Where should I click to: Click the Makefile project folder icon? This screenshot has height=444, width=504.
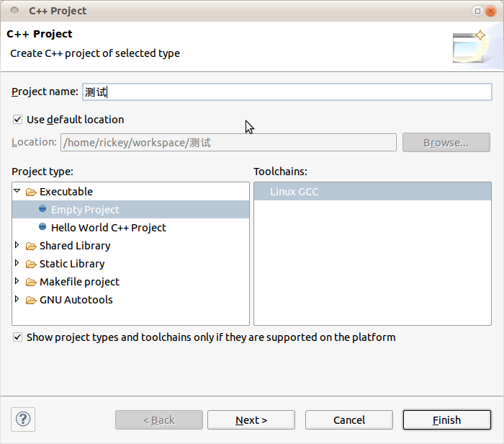click(x=31, y=282)
